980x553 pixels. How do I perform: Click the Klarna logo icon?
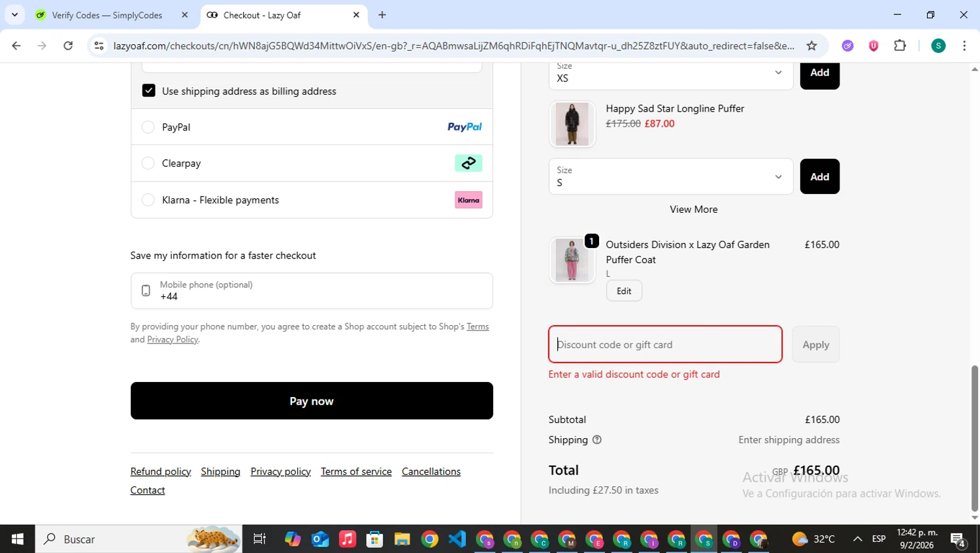[x=468, y=200]
